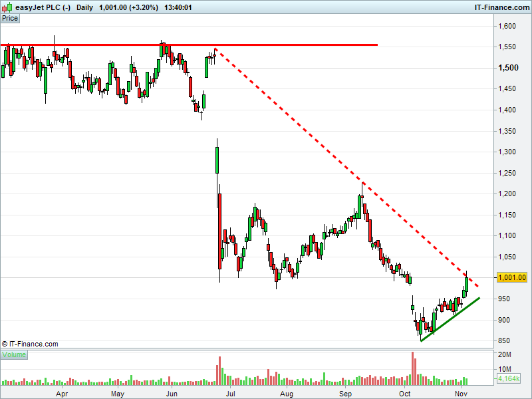Click the 1,350 price axis label
The image size is (532, 399).
click(507, 131)
